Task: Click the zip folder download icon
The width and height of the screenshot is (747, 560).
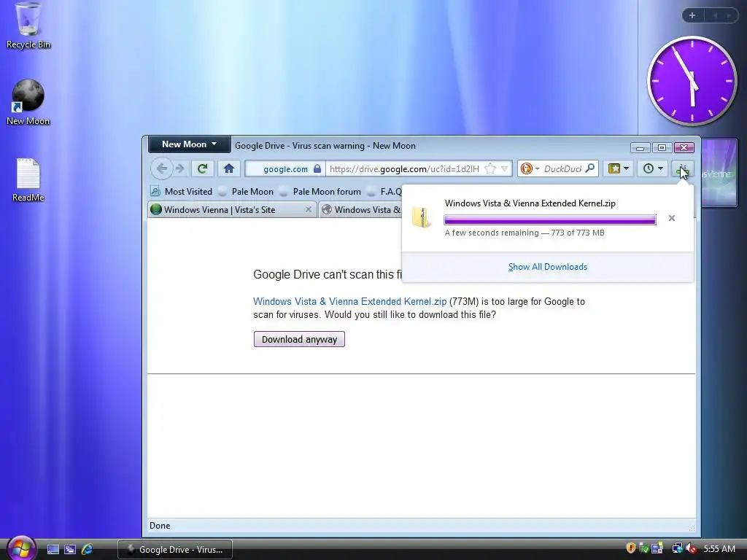Action: (422, 217)
